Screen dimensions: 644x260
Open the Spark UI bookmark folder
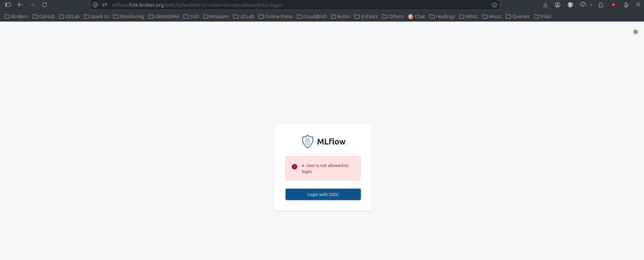coord(96,17)
